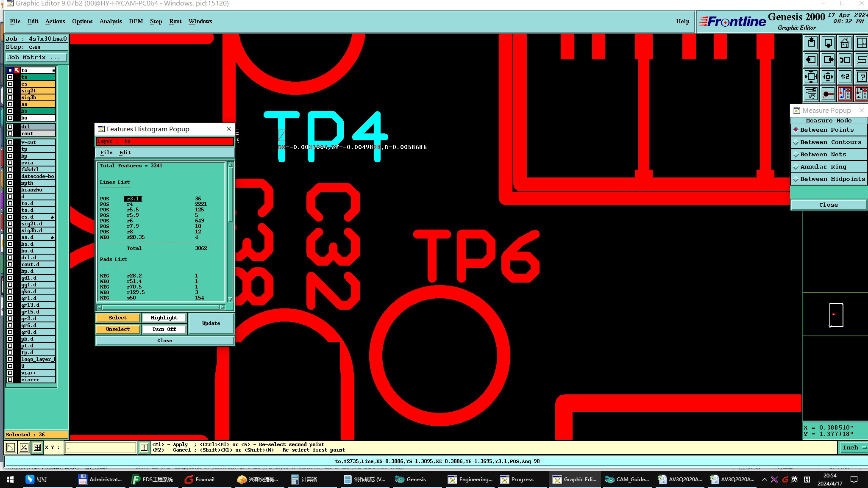868x488 pixels.
Task: Open the wrench and palette tools icon
Action: pyautogui.click(x=811, y=94)
